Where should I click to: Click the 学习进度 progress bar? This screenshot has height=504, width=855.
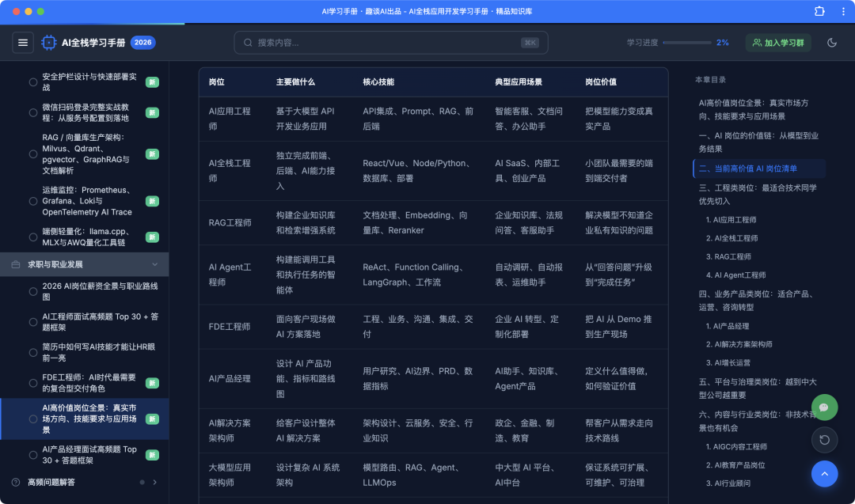[687, 43]
